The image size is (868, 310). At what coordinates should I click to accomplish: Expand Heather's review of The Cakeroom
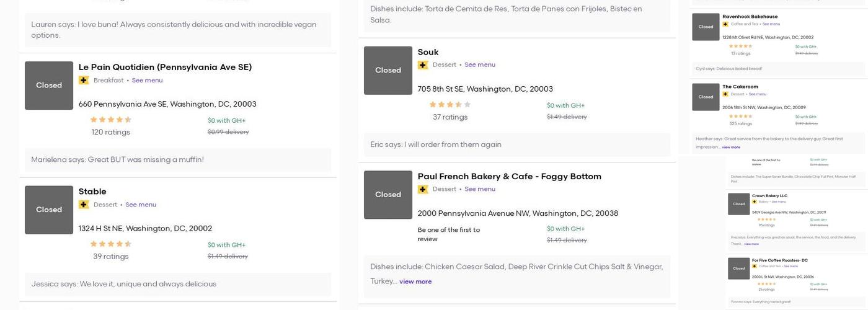[731, 147]
